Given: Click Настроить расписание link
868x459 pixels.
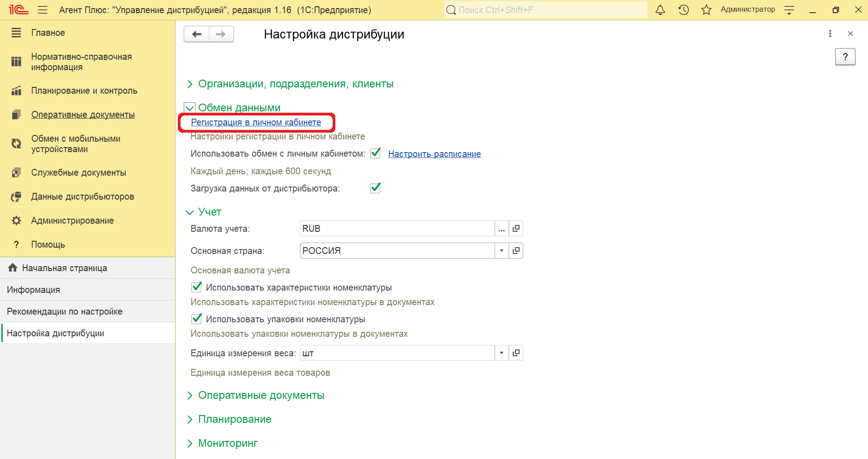Looking at the screenshot, I should coord(434,154).
